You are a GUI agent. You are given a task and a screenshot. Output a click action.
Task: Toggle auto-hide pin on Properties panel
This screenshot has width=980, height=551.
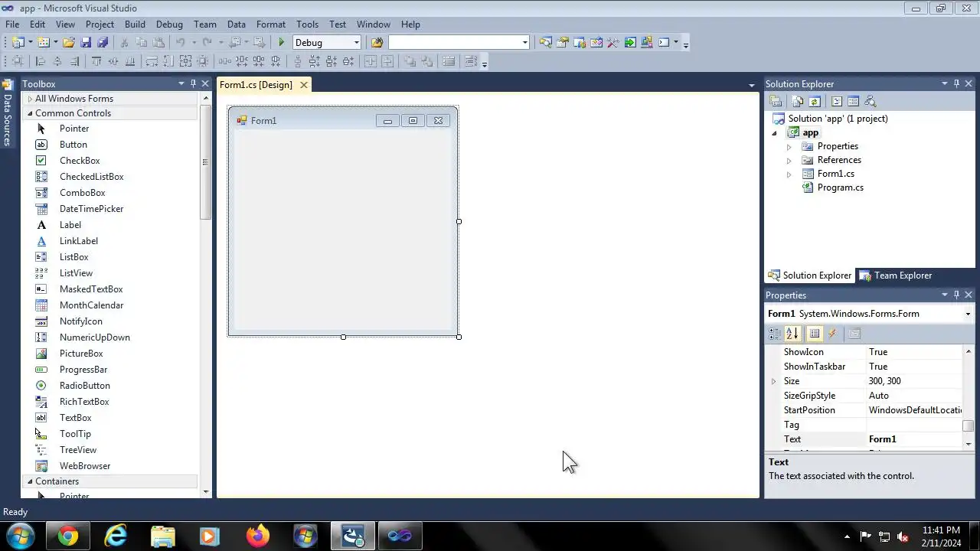[x=956, y=295]
